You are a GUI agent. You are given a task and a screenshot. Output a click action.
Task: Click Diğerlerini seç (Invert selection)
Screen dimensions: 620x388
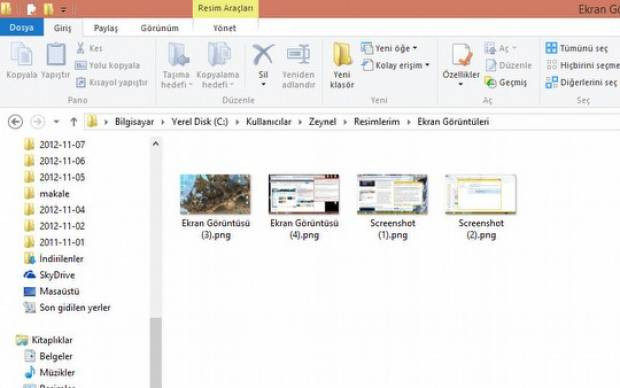(581, 82)
